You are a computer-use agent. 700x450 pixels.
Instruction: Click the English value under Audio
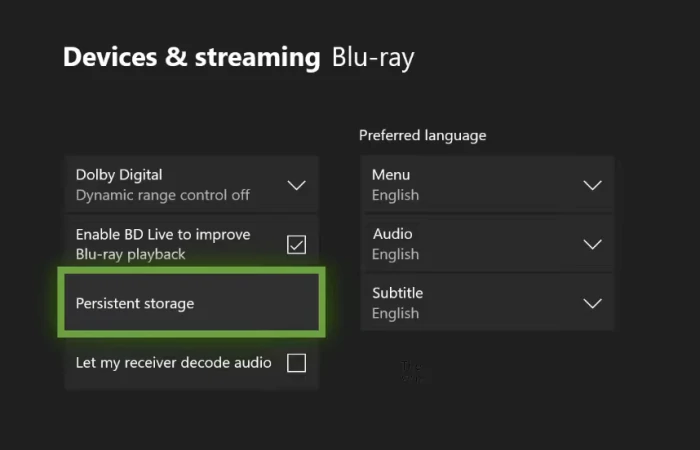coord(395,254)
